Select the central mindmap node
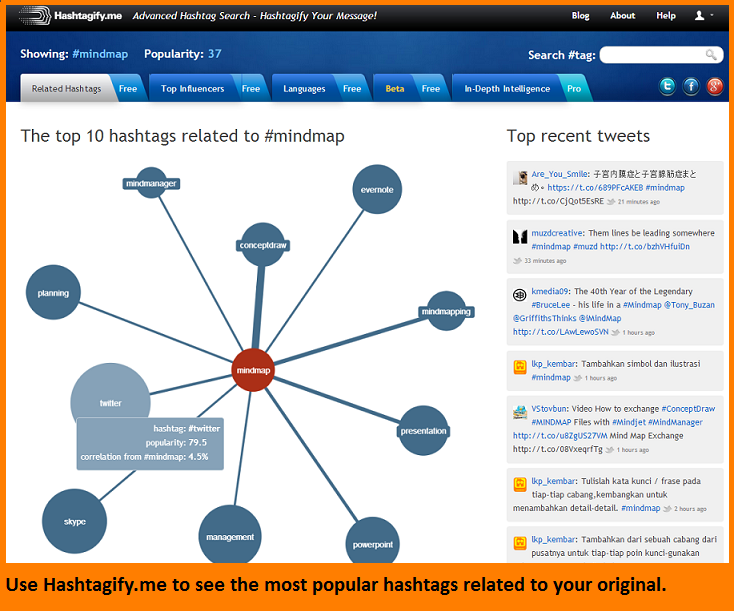Image resolution: width=734 pixels, height=611 pixels. coord(253,370)
